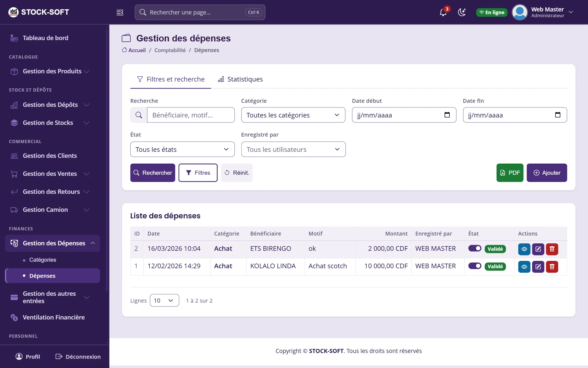Image resolution: width=588 pixels, height=368 pixels.
Task: Switch to dark mode moon icon
Action: (462, 12)
